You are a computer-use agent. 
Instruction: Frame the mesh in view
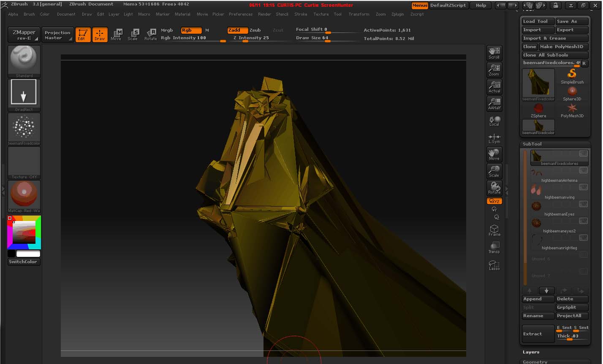click(494, 230)
